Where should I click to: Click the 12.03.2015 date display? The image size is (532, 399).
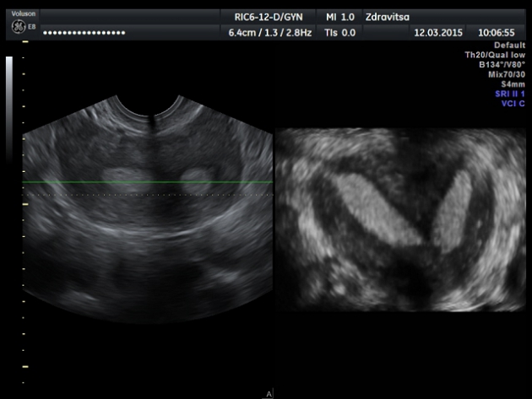[x=436, y=32]
